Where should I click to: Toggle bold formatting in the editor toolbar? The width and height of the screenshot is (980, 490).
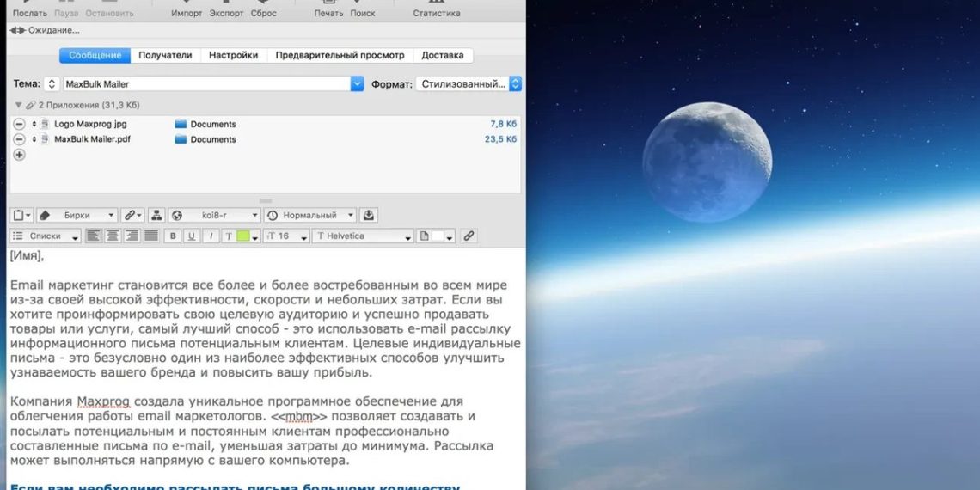point(173,236)
